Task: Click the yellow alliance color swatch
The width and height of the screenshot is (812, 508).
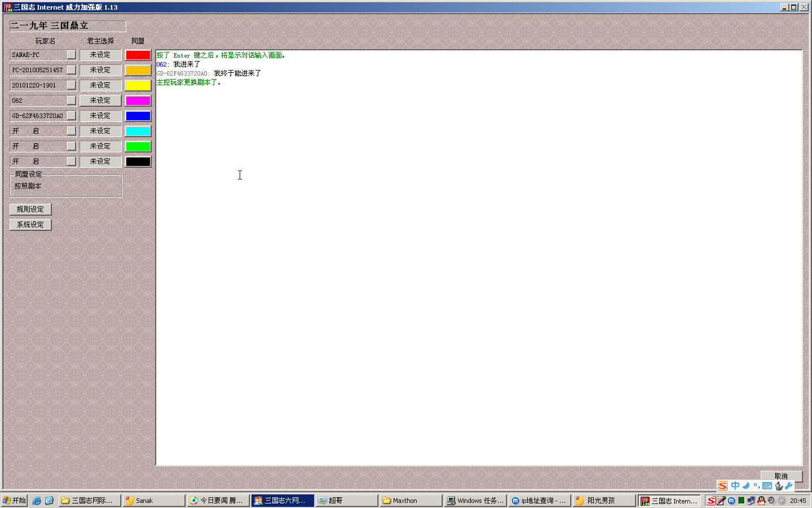Action: point(138,85)
